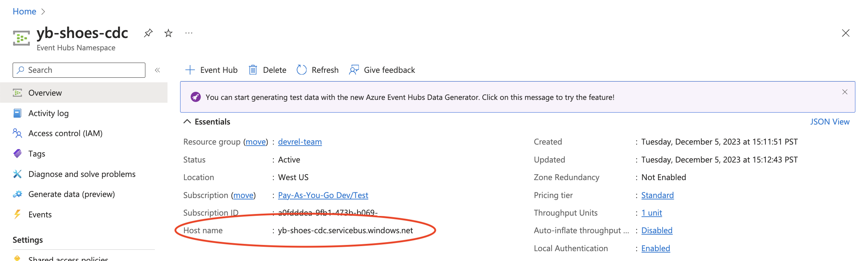Open Tags in the sidebar
This screenshot has height=261, width=868.
click(x=37, y=154)
